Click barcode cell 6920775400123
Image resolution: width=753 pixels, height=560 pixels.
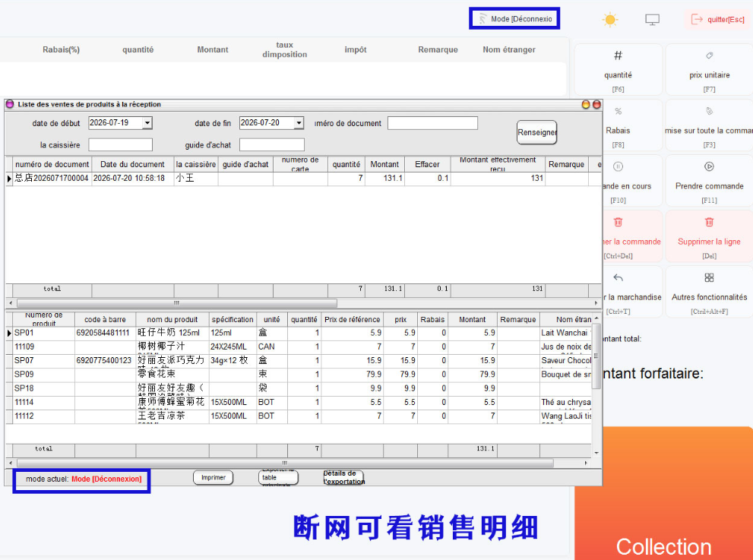(x=104, y=361)
